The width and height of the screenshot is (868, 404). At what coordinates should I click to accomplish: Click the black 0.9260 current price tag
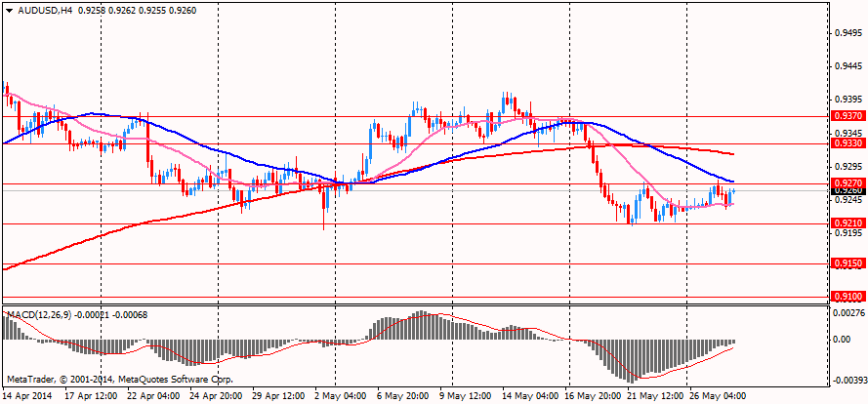pos(847,190)
